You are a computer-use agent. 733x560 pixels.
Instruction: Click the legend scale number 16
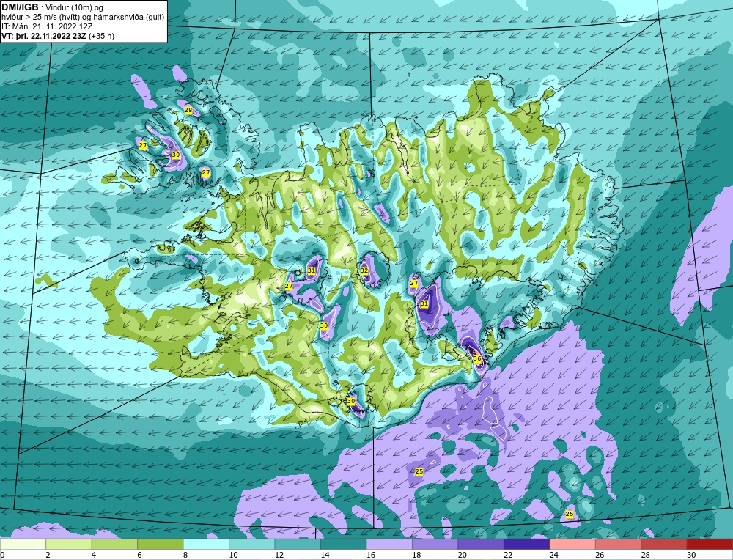point(371,555)
